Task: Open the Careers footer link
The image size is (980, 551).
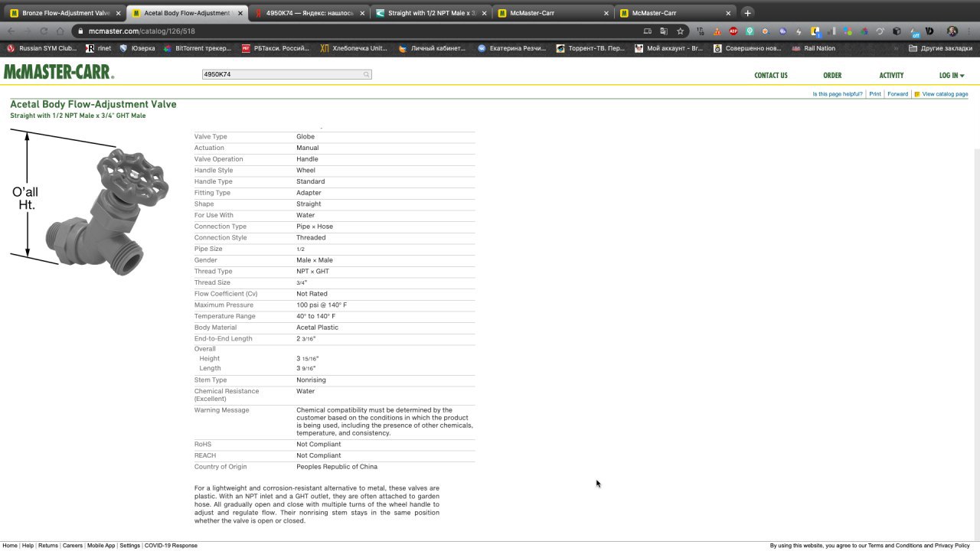Action: (x=73, y=546)
